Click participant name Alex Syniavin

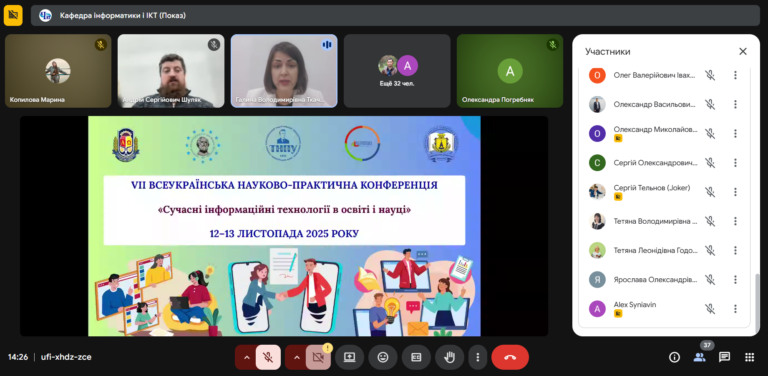point(635,305)
